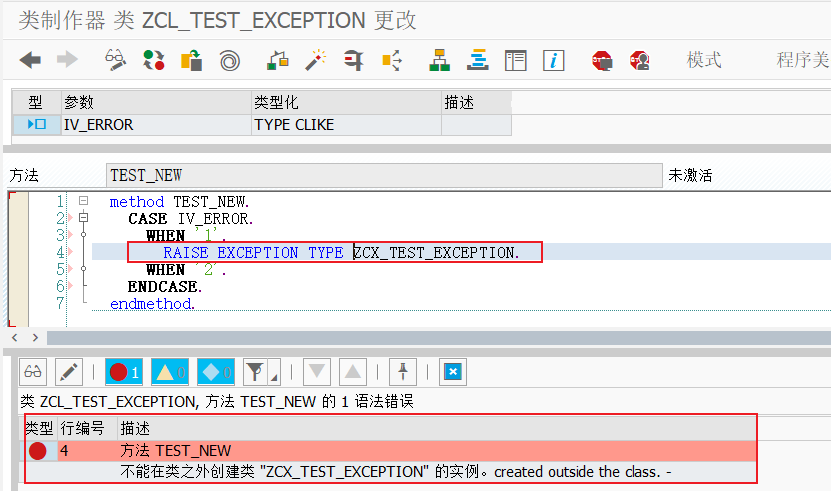Click the editor's scroll-right arrow
This screenshot has width=831, height=491.
click(x=35, y=338)
